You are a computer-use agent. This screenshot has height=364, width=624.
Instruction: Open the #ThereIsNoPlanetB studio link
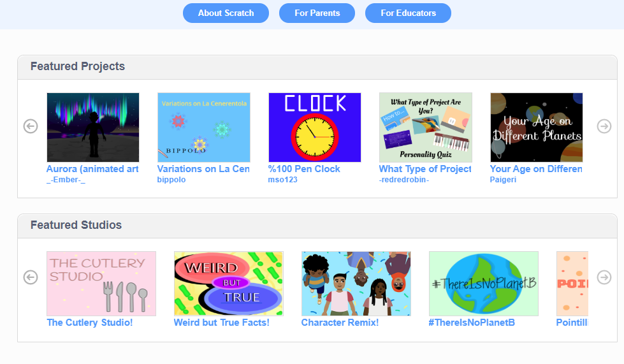click(472, 323)
